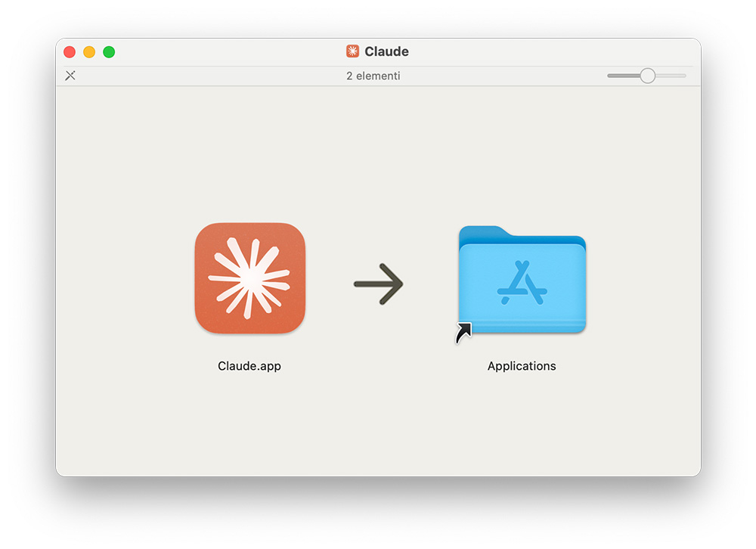
Task: Click the "2 elementi" status text
Action: point(373,76)
